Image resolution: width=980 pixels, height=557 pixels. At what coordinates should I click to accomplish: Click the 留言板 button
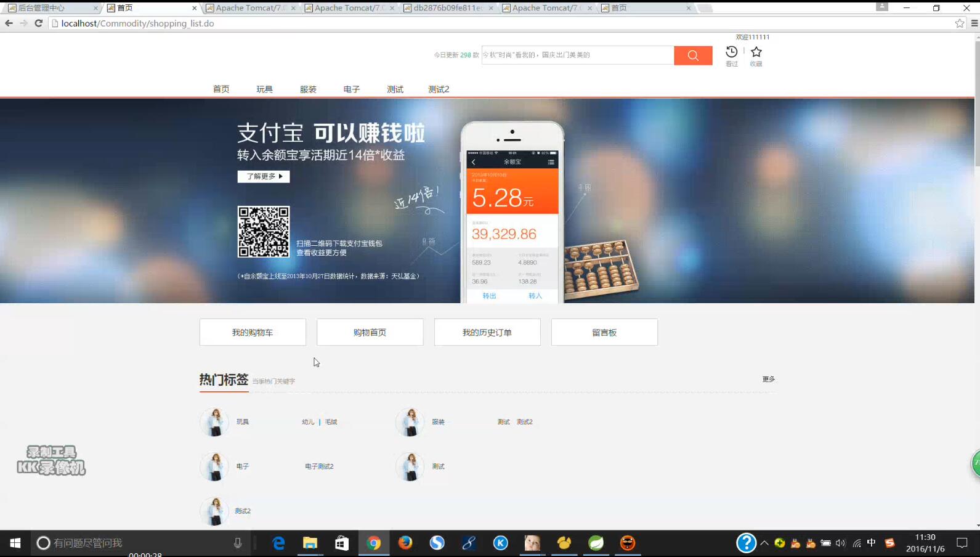click(x=604, y=332)
